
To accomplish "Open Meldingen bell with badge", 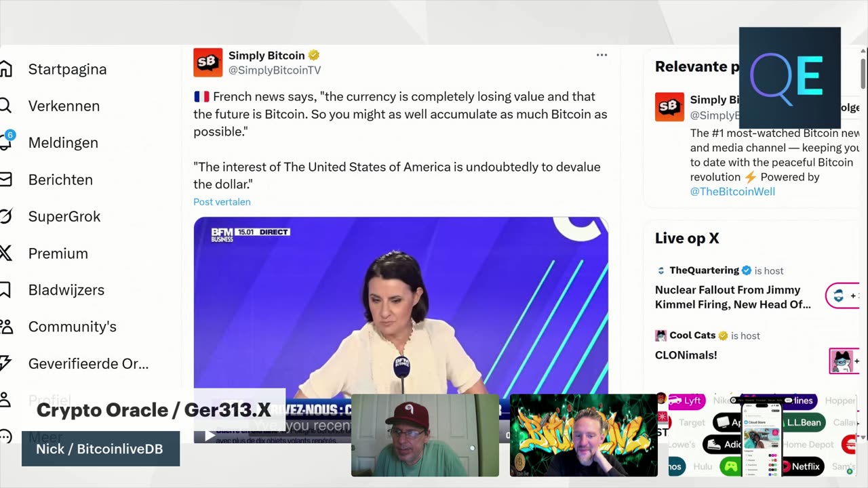I will pyautogui.click(x=7, y=141).
